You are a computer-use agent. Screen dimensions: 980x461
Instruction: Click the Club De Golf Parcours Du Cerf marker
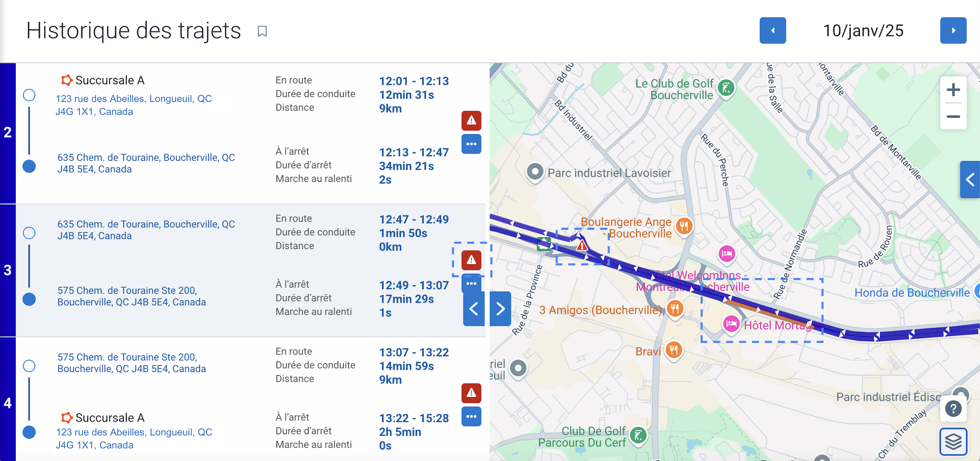[x=638, y=435]
